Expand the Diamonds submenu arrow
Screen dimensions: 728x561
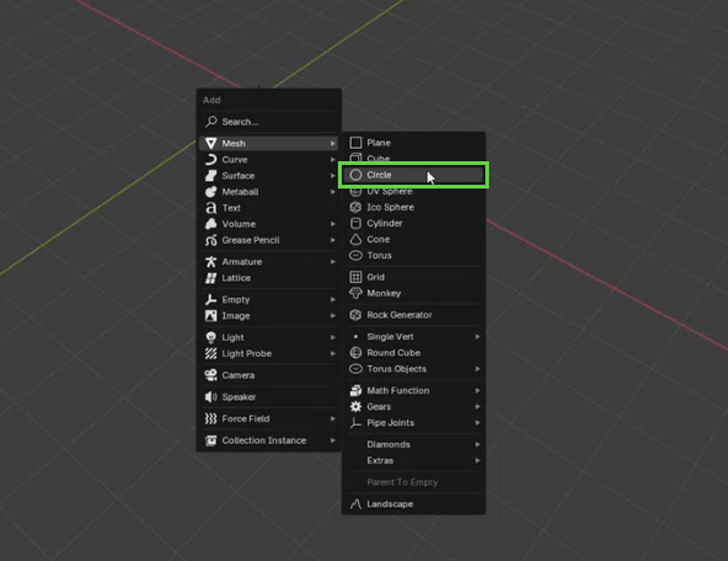coord(478,444)
